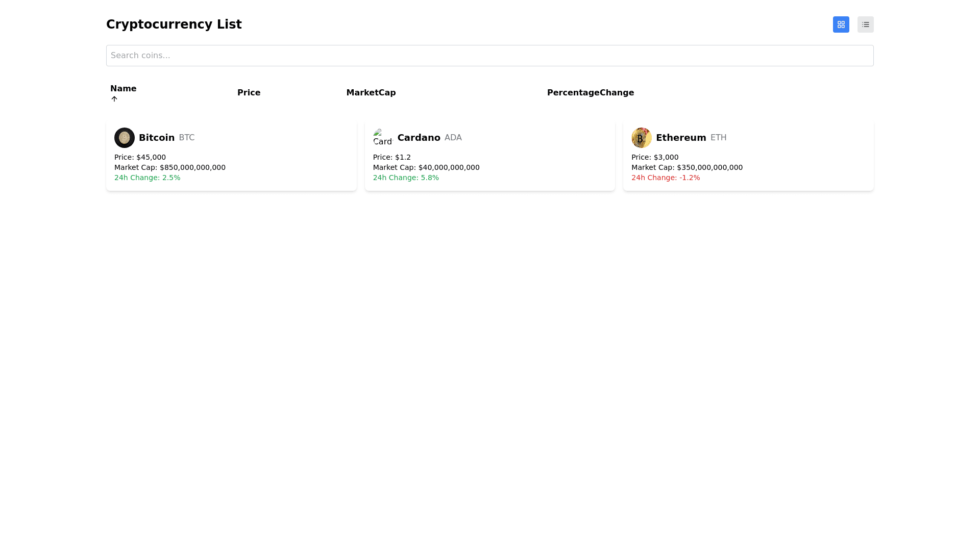The height and width of the screenshot is (551, 980).
Task: Click the BTC ticker symbol
Action: tap(186, 138)
